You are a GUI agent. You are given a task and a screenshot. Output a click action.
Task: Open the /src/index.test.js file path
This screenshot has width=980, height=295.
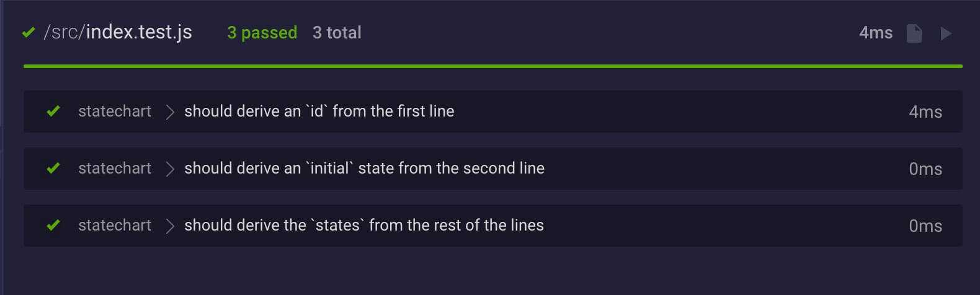coord(118,32)
